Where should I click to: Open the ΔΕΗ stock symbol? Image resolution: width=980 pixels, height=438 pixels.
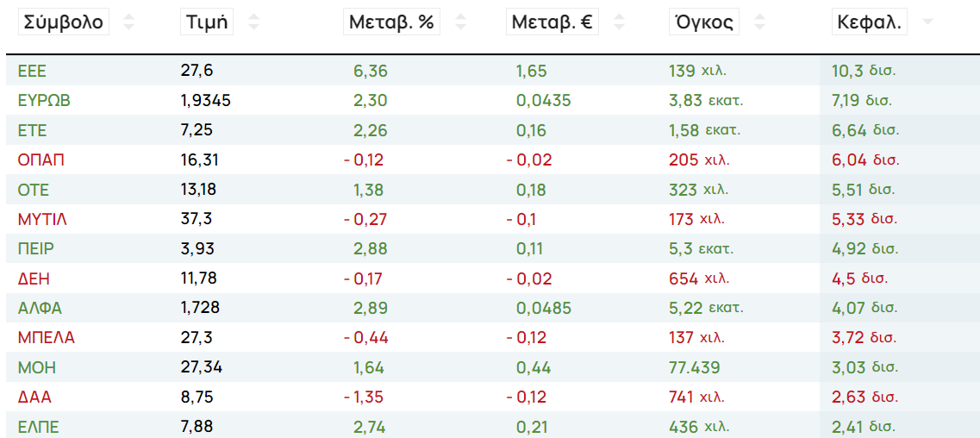click(x=34, y=278)
